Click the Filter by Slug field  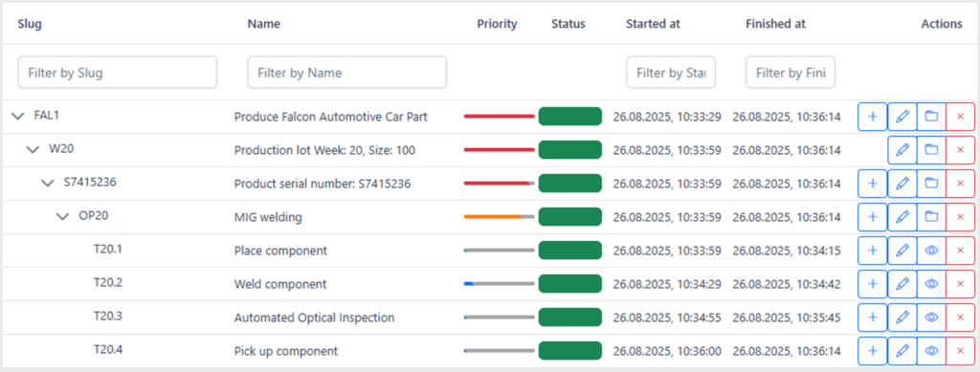point(118,73)
